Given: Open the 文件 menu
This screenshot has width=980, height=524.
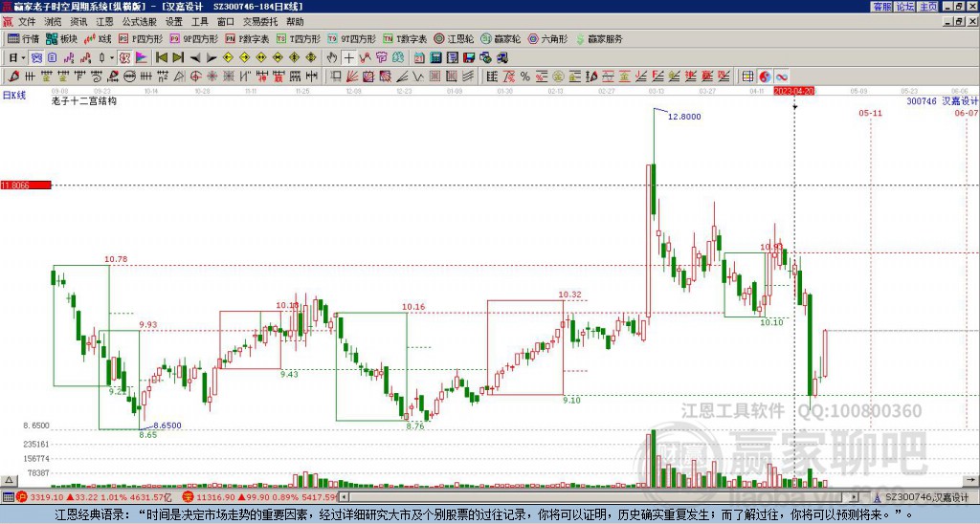Looking at the screenshot, I should click(27, 22).
